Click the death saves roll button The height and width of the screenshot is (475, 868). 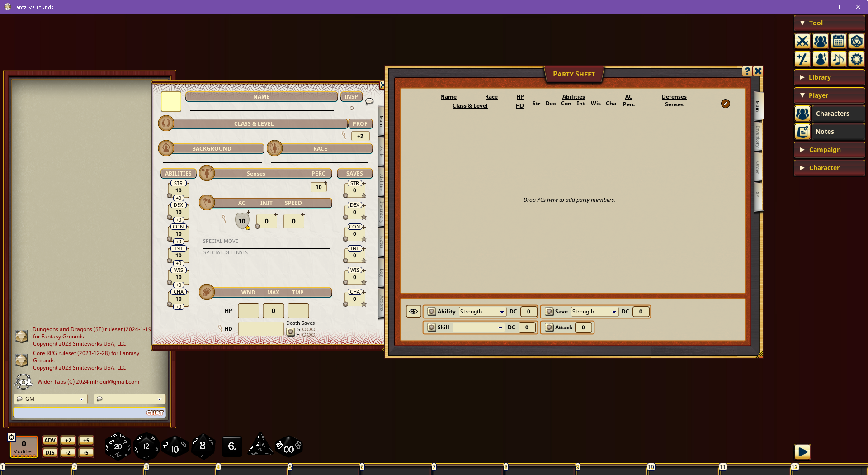pos(291,332)
